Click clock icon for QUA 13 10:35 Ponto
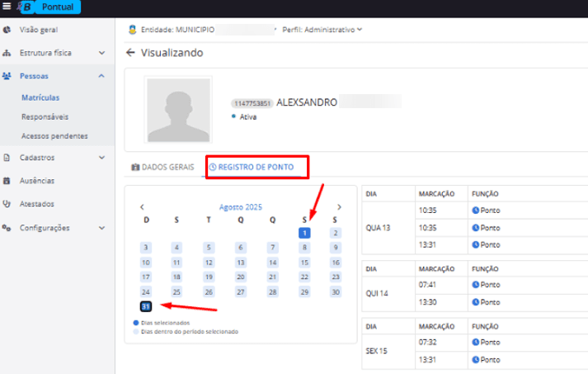 coord(476,211)
